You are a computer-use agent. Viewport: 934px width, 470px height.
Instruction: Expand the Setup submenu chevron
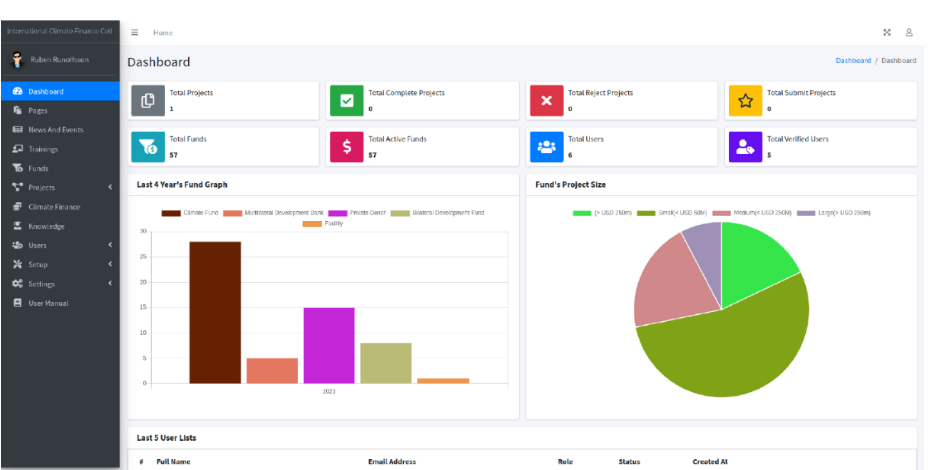110,264
